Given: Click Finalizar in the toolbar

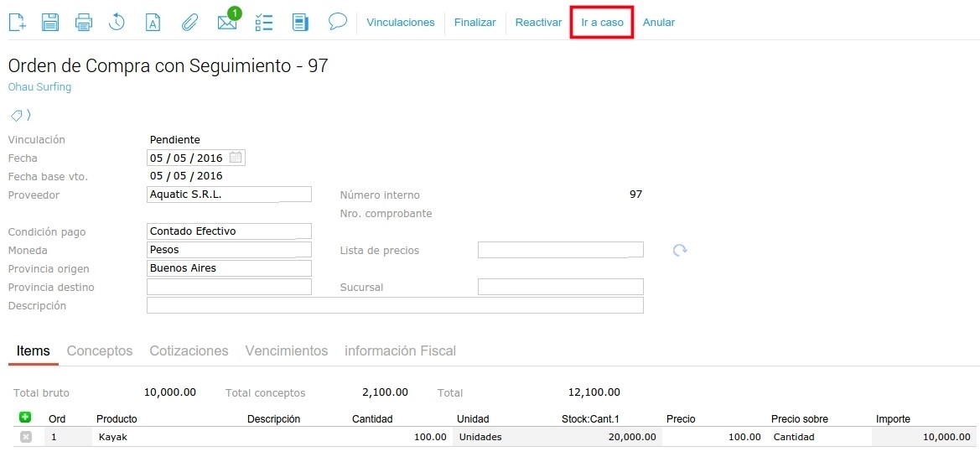Looking at the screenshot, I should pos(474,23).
